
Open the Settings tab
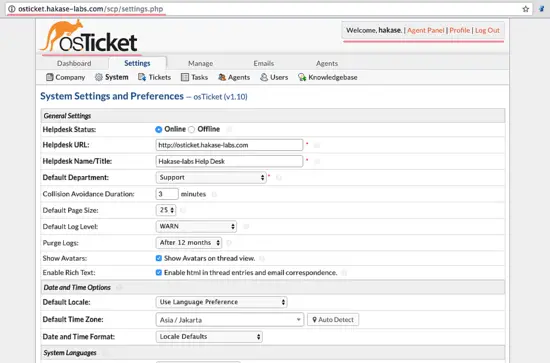coord(137,63)
